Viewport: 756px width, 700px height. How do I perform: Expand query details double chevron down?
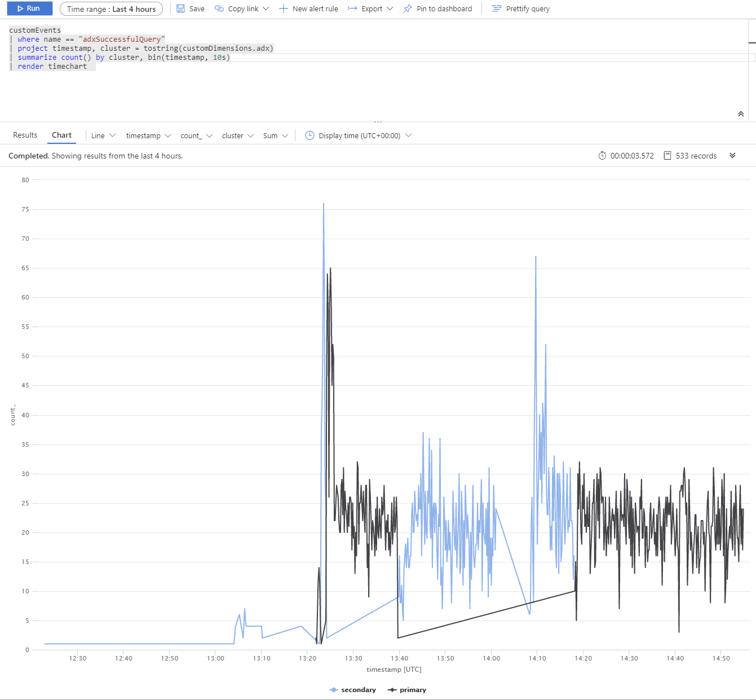pyautogui.click(x=732, y=155)
